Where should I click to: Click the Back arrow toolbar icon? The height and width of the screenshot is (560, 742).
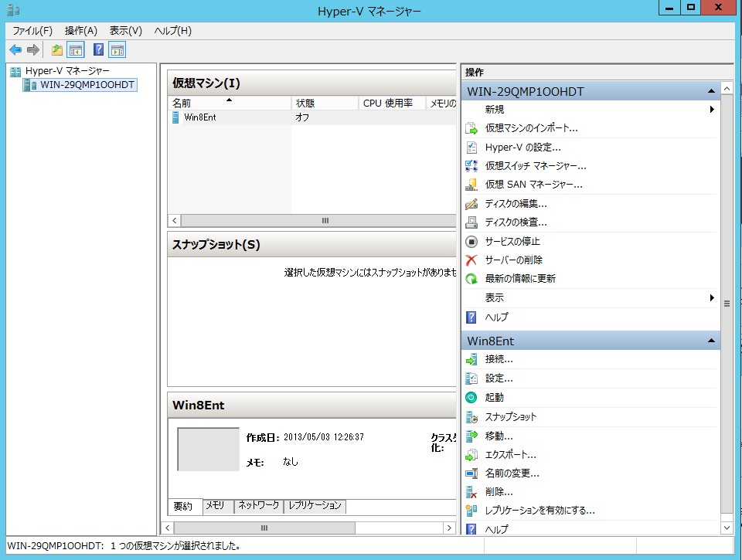[x=15, y=49]
